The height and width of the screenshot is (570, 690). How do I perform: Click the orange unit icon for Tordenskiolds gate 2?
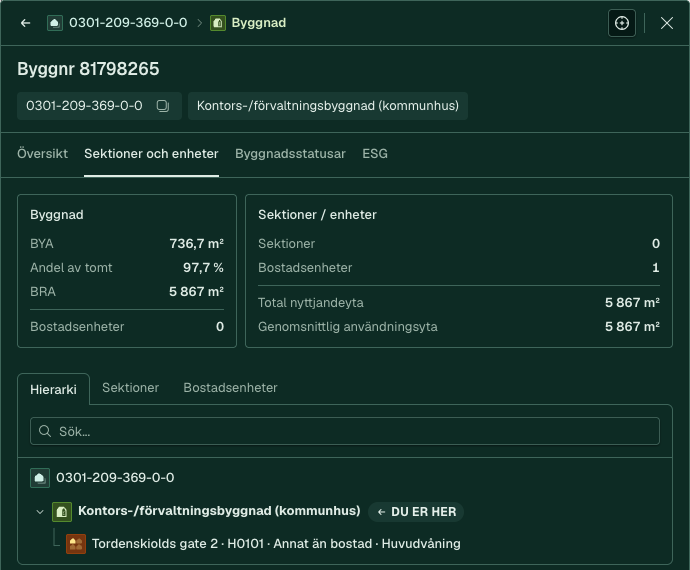click(76, 544)
